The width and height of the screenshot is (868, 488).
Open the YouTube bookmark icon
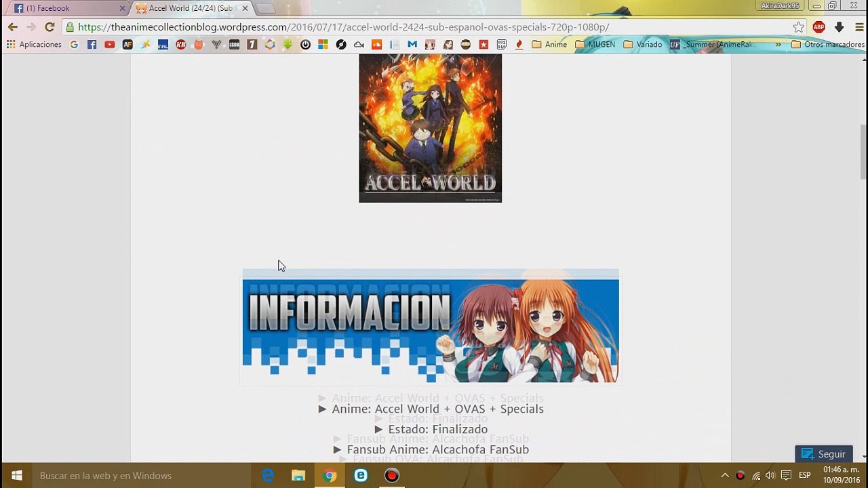(x=109, y=45)
